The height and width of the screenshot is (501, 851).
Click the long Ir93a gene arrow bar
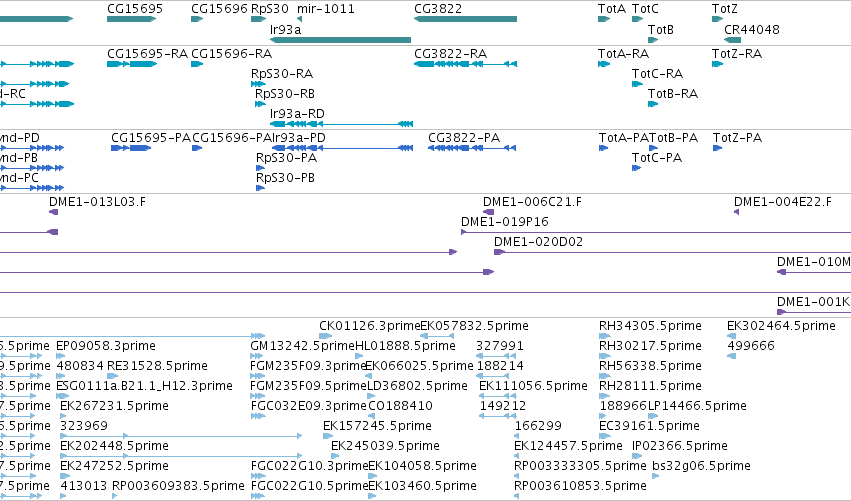pyautogui.click(x=340, y=40)
